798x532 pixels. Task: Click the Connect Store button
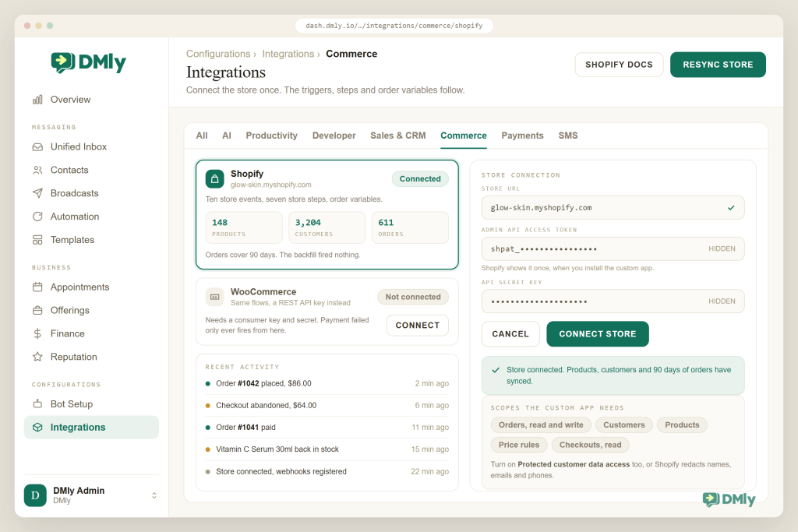[598, 334]
